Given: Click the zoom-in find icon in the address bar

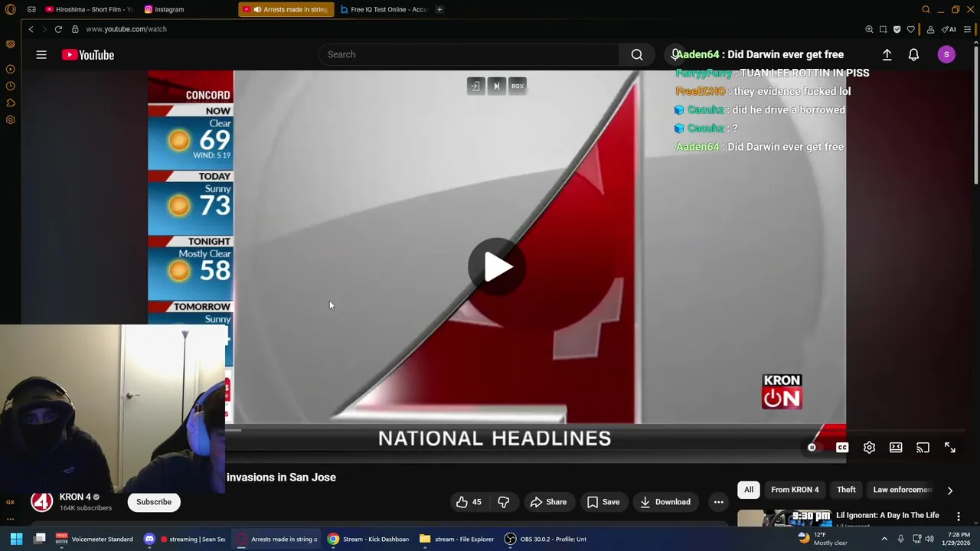Looking at the screenshot, I should point(869,29).
